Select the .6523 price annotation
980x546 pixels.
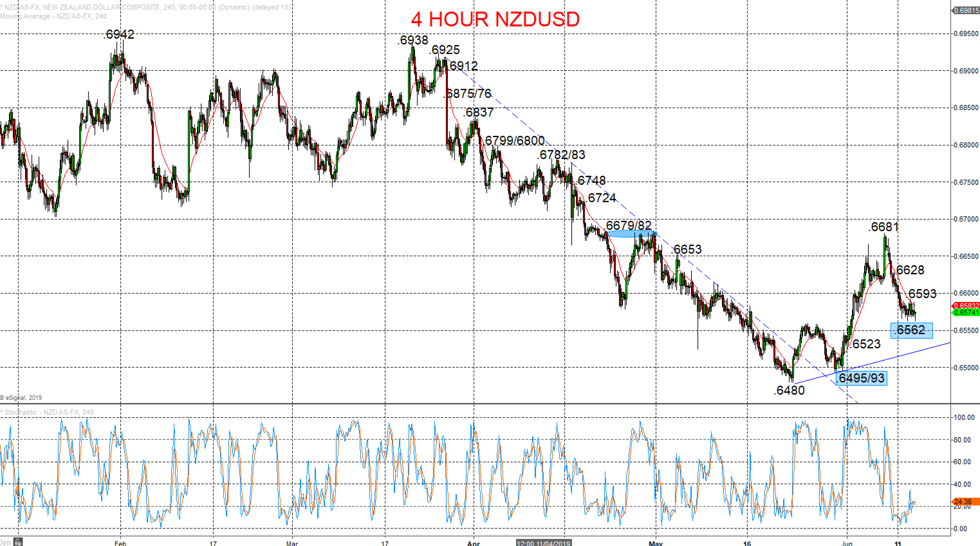pyautogui.click(x=865, y=344)
